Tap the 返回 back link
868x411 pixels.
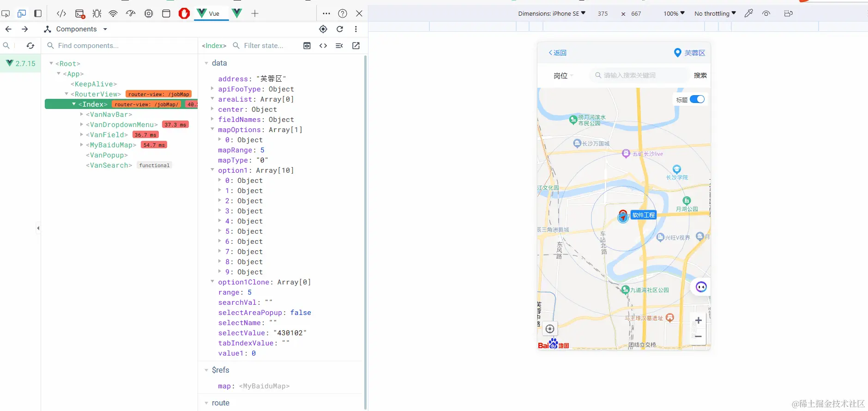558,53
